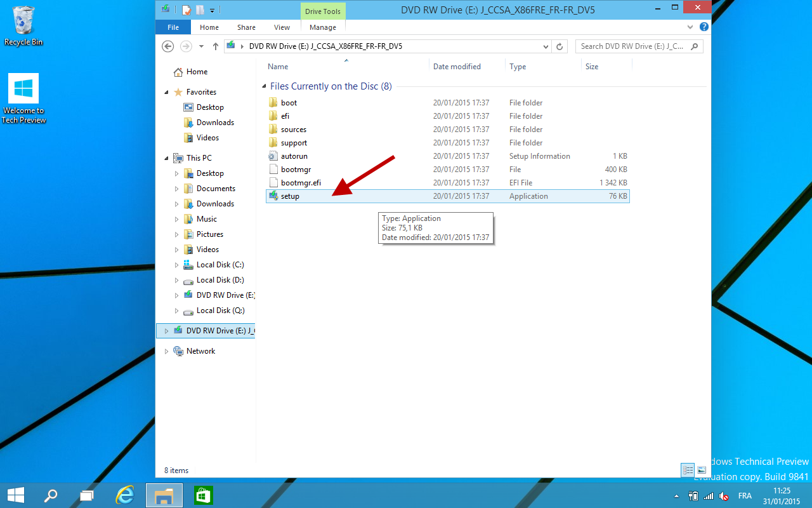Screen dimensions: 812x508
Task: Click the search magnifier icon in the search box
Action: point(695,46)
